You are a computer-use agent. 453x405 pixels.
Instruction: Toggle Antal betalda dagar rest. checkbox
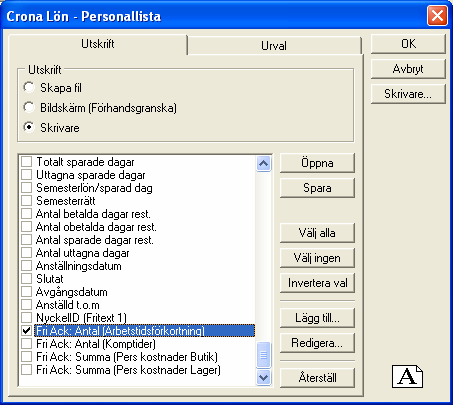26,214
